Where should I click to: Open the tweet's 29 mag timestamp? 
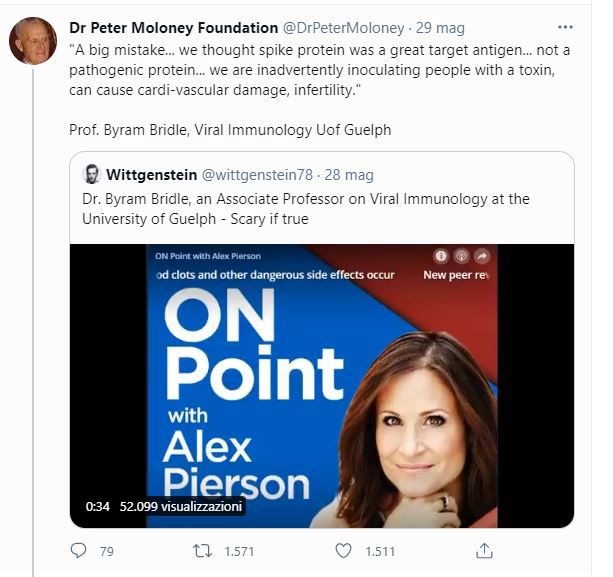point(440,27)
